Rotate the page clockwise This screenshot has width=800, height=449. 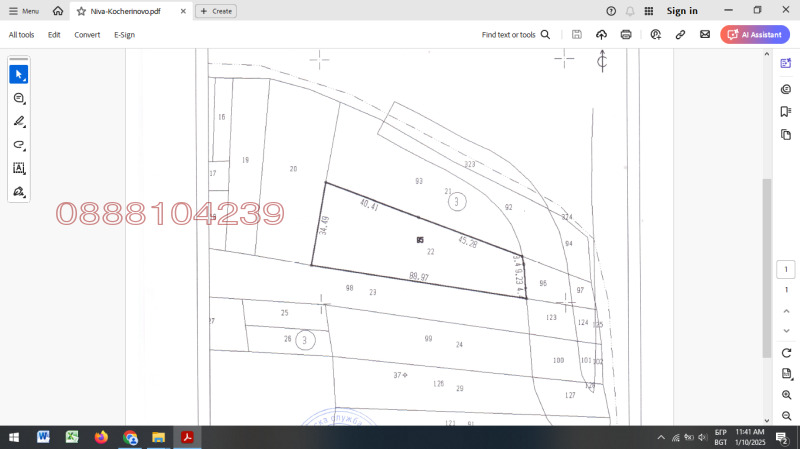(786, 353)
